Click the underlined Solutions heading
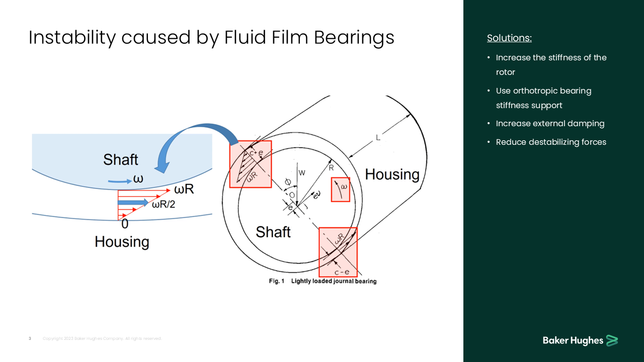The image size is (644, 362). tap(509, 38)
